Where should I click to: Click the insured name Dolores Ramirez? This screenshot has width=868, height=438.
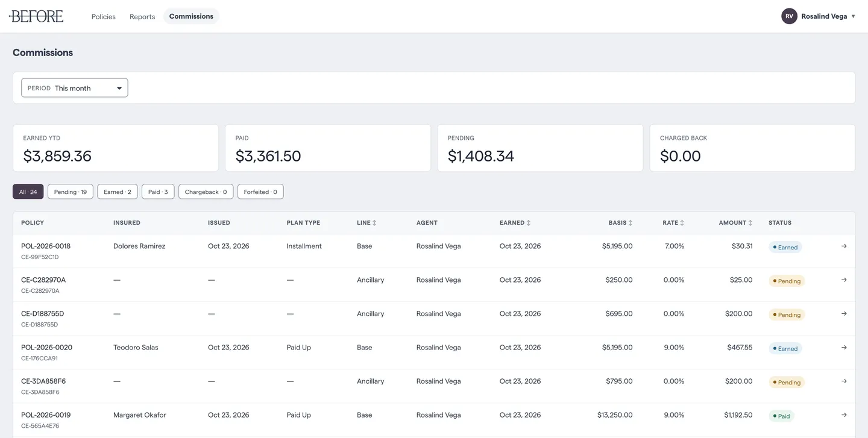click(139, 246)
